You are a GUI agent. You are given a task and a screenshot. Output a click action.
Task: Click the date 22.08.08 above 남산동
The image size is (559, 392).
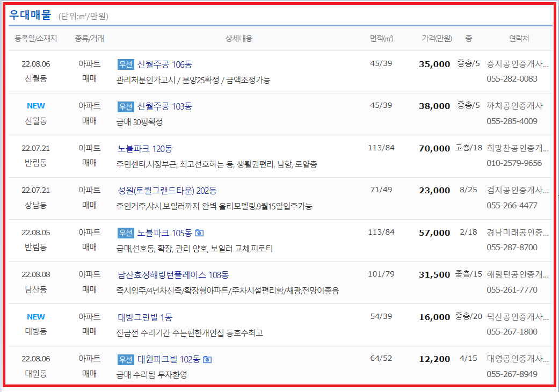pyautogui.click(x=35, y=275)
